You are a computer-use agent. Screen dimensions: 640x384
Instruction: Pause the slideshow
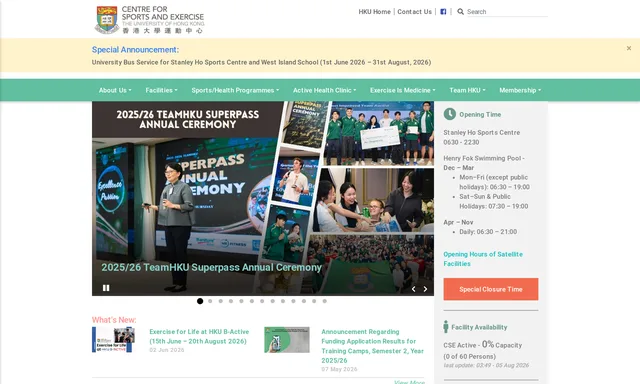pos(106,288)
